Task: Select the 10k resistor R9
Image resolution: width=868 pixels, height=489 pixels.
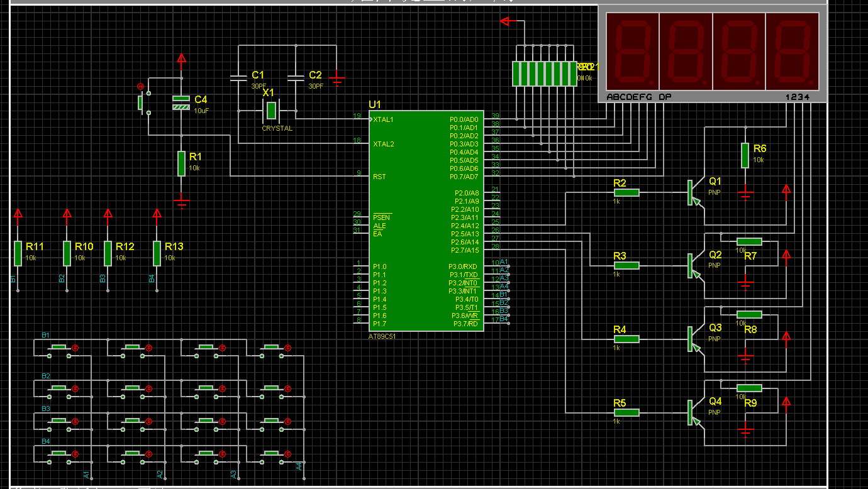Action: [749, 388]
